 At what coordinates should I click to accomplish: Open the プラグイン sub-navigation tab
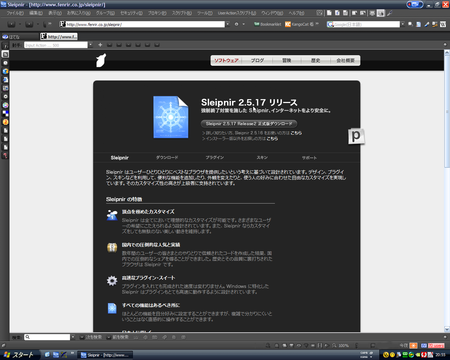215,157
